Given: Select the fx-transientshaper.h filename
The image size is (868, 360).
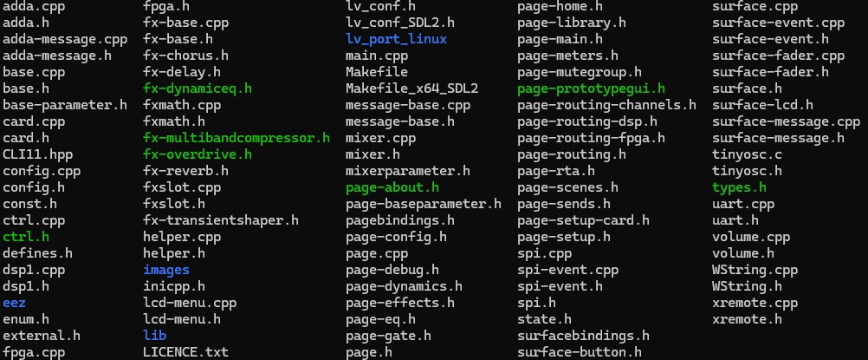Looking at the screenshot, I should [x=221, y=220].
